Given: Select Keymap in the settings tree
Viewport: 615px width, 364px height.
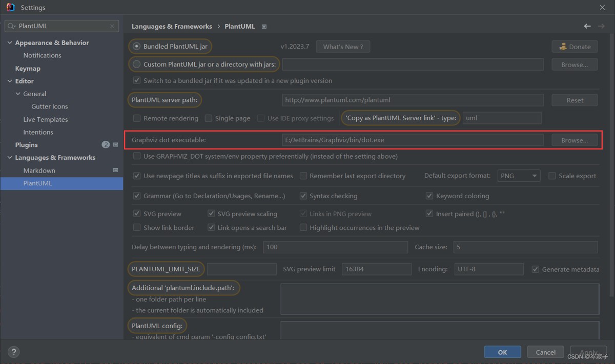Looking at the screenshot, I should (28, 68).
